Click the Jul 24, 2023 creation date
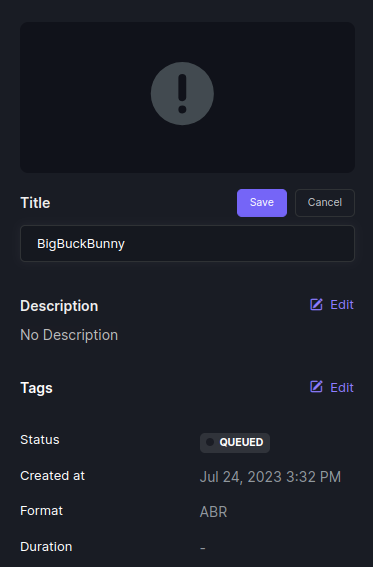Screen dimensions: 373x567 point(270,477)
